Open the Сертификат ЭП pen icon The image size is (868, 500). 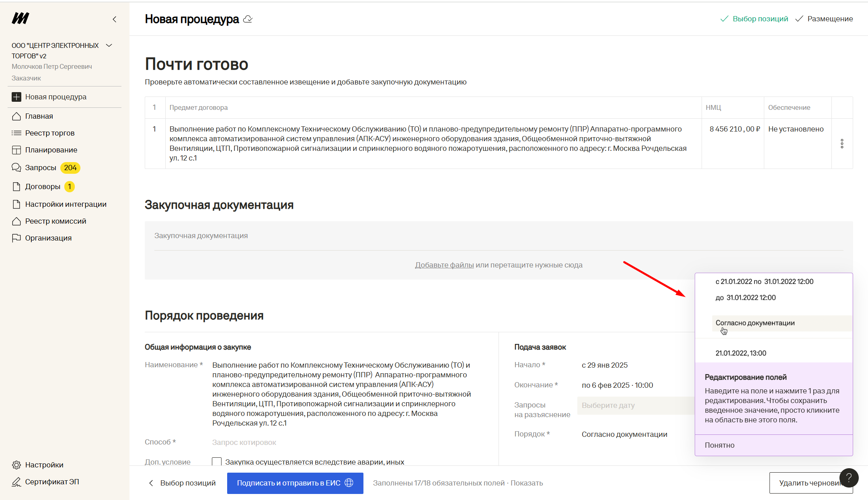click(x=16, y=482)
